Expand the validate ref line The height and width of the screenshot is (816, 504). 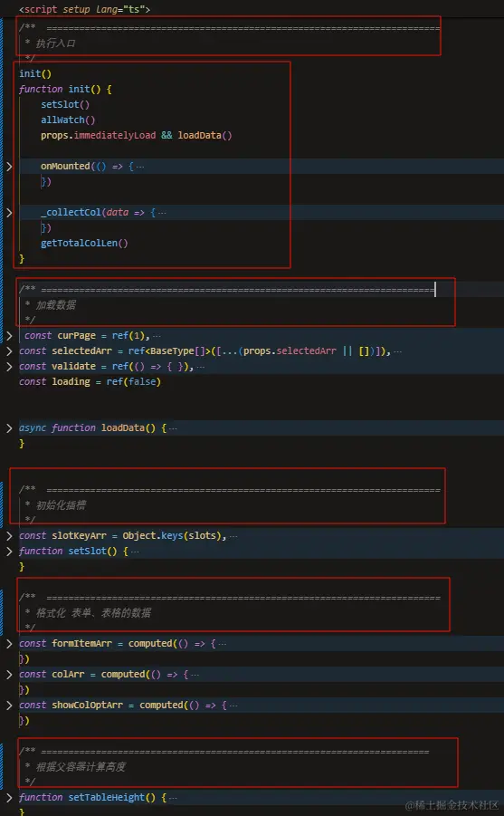coord(9,367)
